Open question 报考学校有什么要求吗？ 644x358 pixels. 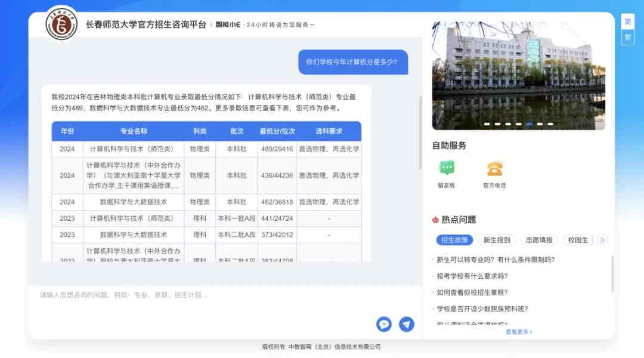pyautogui.click(x=472, y=276)
